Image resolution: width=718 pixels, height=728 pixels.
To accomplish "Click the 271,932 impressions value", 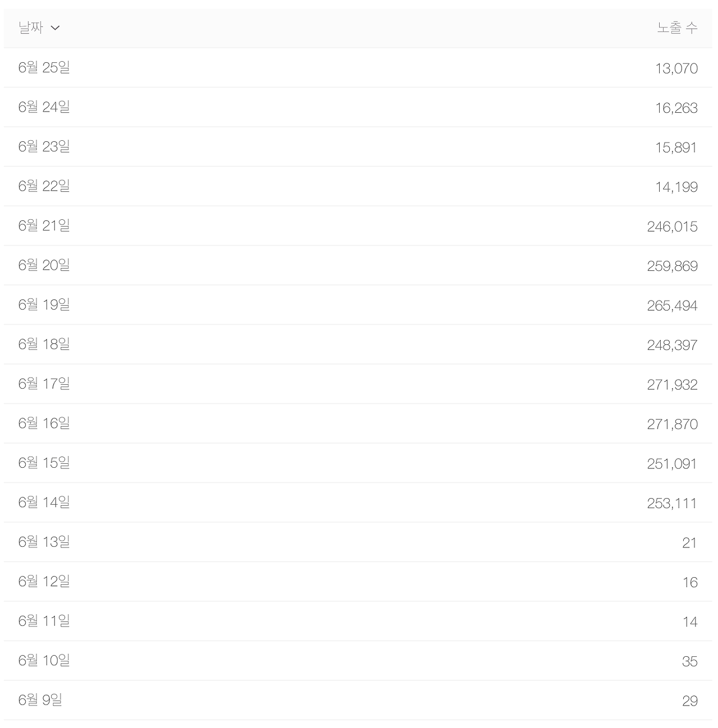I will coord(672,385).
